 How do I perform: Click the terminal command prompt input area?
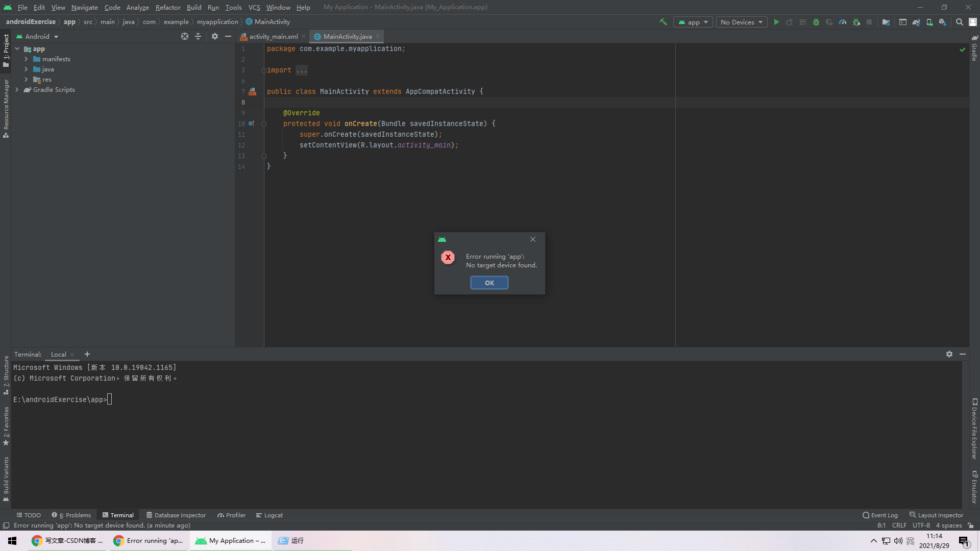click(109, 399)
